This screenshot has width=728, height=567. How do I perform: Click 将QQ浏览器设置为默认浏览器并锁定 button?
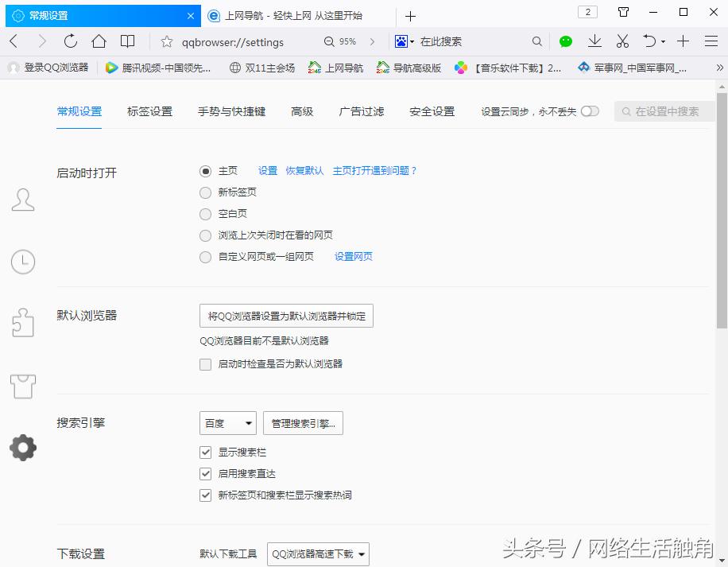pyautogui.click(x=286, y=316)
